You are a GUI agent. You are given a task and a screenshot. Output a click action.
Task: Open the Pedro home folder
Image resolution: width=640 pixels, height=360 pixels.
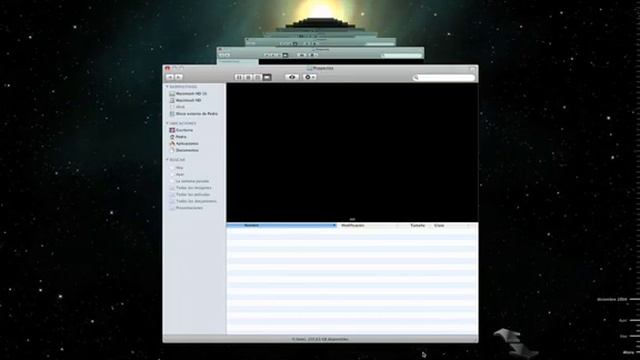pos(178,137)
